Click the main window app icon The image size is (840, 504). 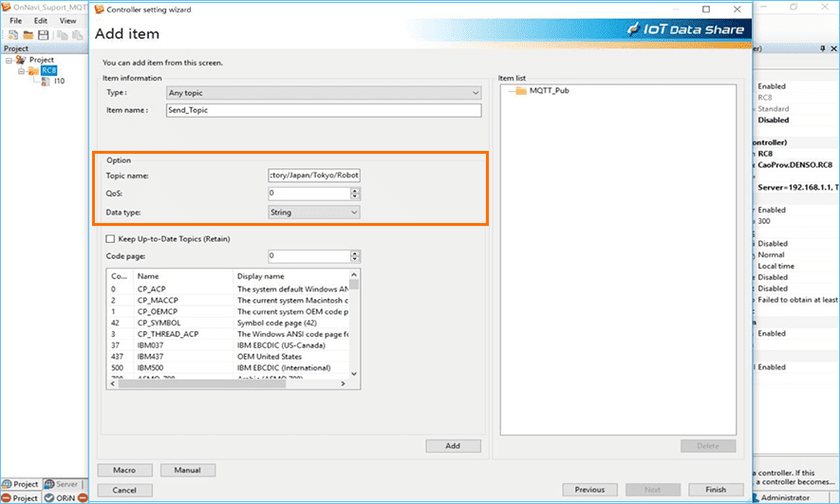tap(7, 7)
